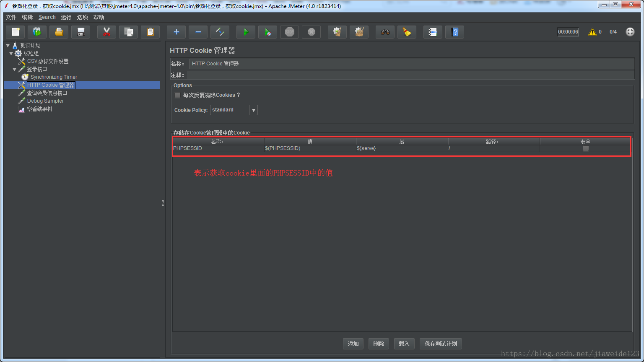
Task: Collapse the 线程组 tree node
Action: [x=11, y=53]
